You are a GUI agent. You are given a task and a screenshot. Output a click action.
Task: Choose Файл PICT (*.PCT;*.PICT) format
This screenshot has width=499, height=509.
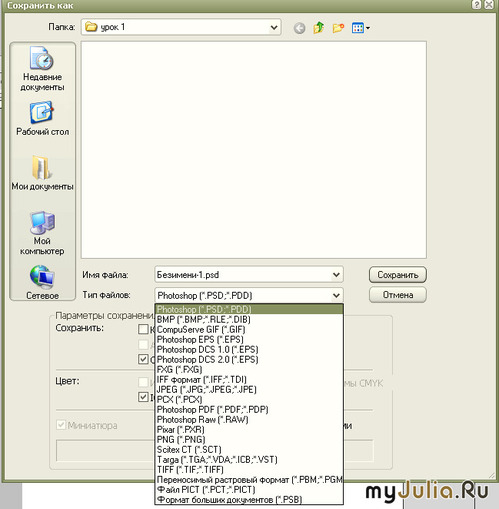coord(249,490)
